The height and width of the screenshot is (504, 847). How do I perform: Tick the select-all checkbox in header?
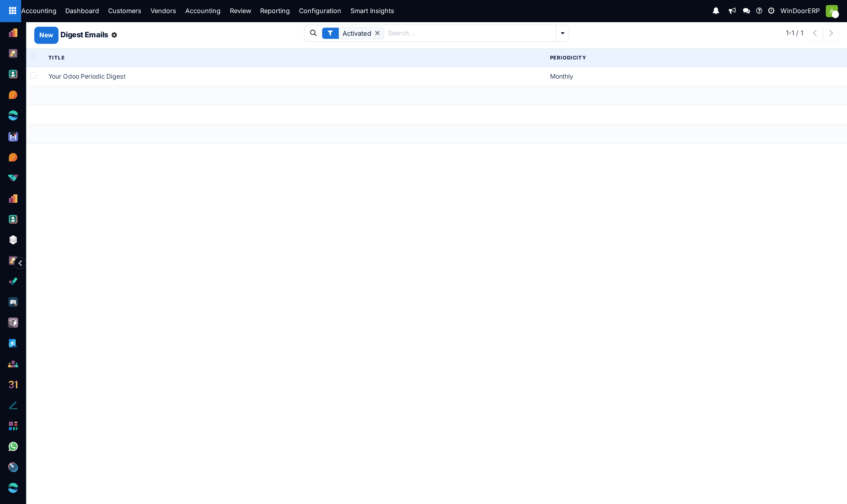[x=33, y=56]
